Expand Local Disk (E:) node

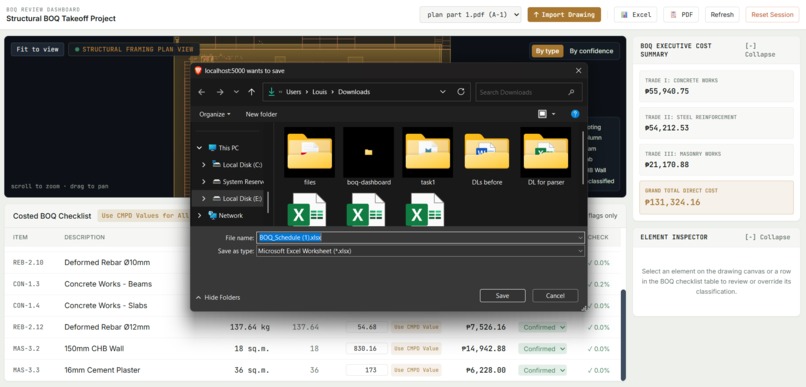point(204,198)
